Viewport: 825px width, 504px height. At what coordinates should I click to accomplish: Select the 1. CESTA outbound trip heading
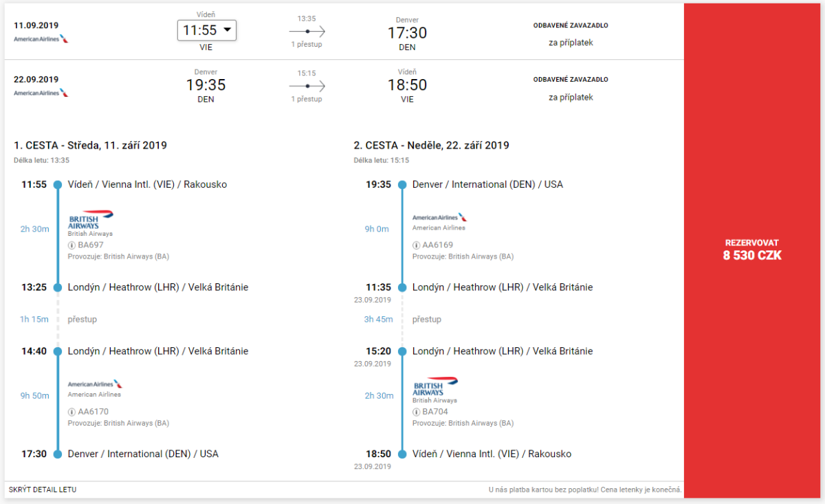[90, 145]
